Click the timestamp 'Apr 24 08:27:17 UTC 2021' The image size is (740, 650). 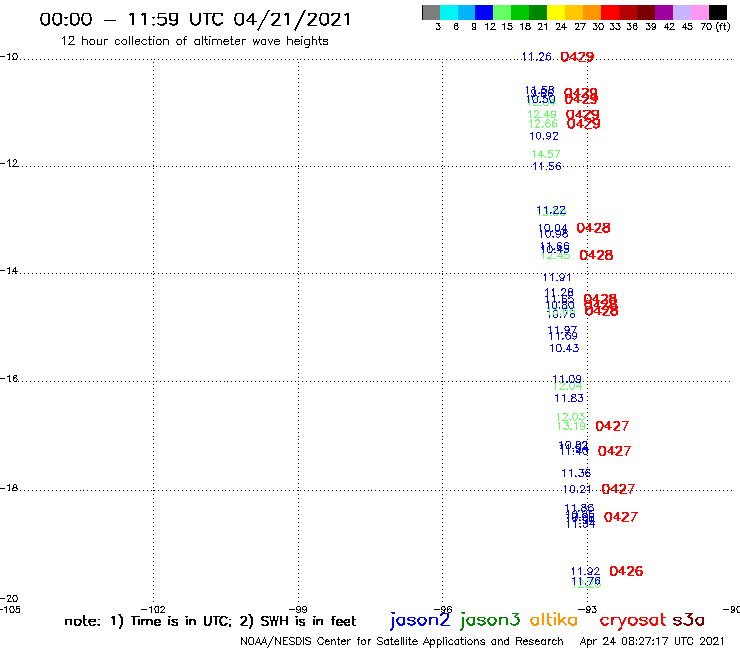(652, 641)
